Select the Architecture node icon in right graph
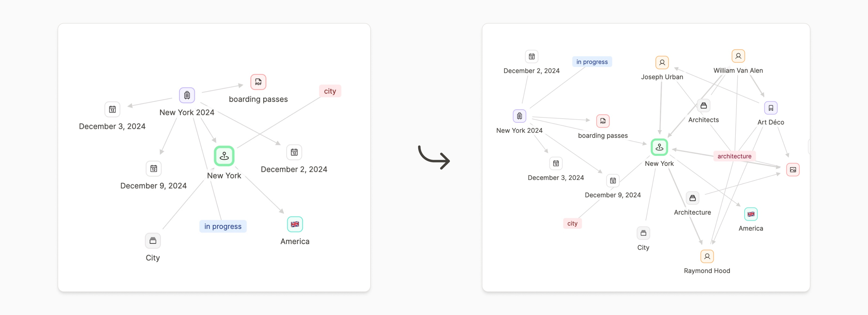Viewport: 868px width, 315px height. (692, 198)
